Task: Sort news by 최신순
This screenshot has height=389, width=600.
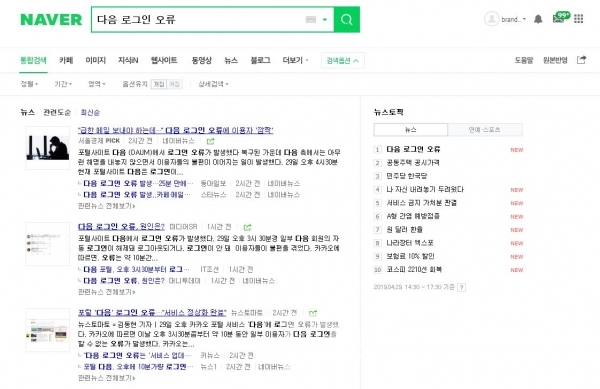Action: (90, 112)
